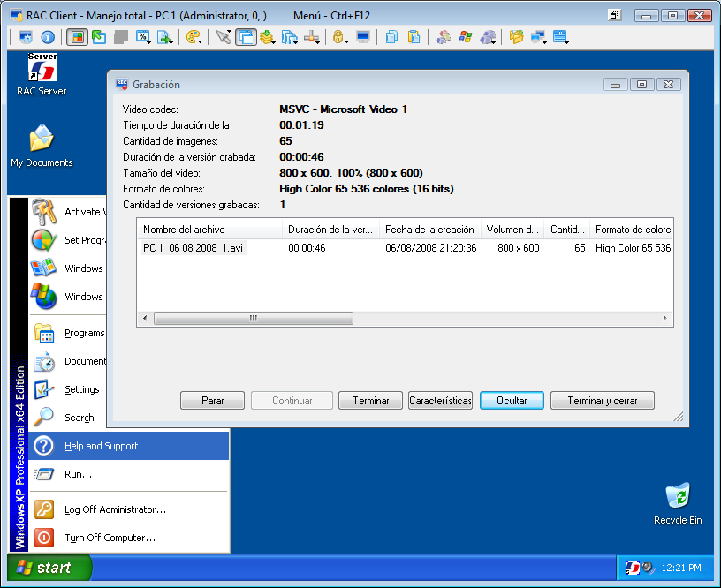Image resolution: width=721 pixels, height=588 pixels.
Task: Click the horizontal scrollbar thumb in file list
Action: coord(254,318)
